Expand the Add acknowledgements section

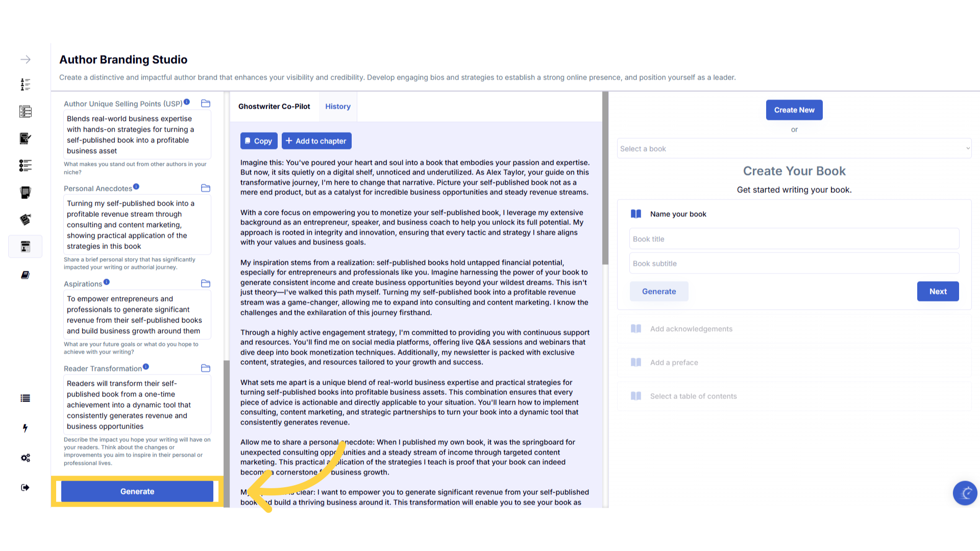coord(691,329)
